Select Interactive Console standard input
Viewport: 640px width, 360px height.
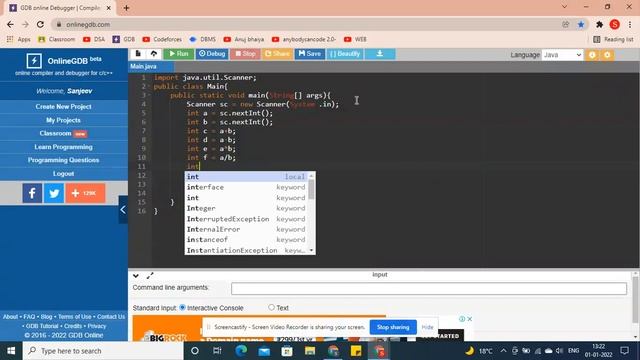[x=182, y=307]
